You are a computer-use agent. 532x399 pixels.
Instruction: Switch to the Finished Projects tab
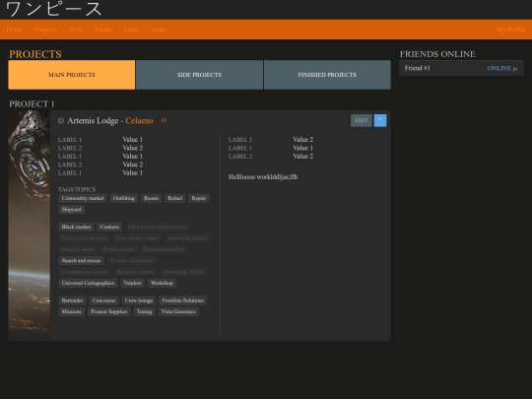(327, 75)
